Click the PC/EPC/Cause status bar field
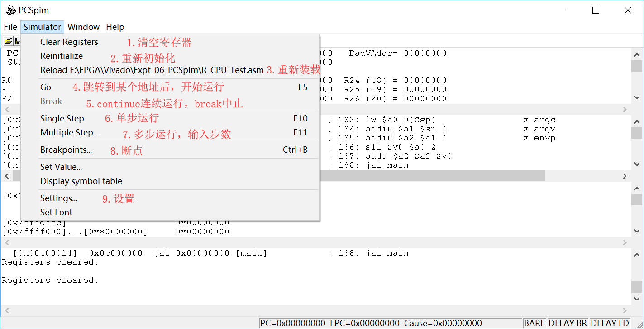This screenshot has width=644, height=329. tap(390, 323)
